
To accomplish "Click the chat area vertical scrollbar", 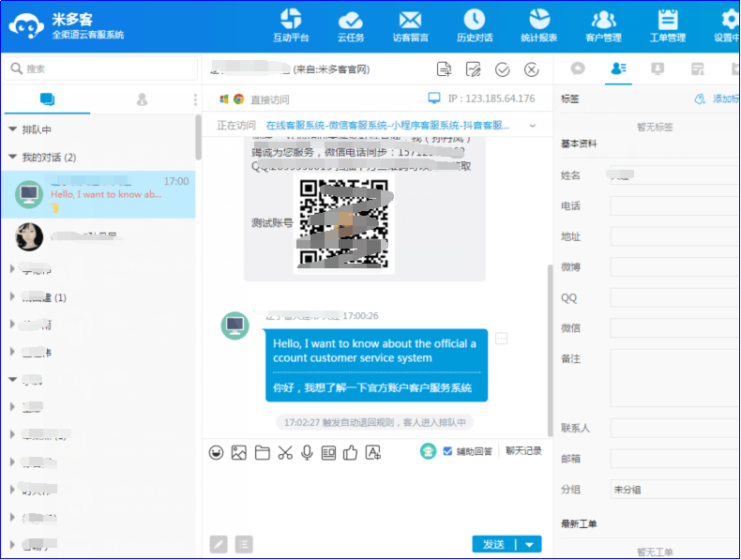I will point(550,351).
